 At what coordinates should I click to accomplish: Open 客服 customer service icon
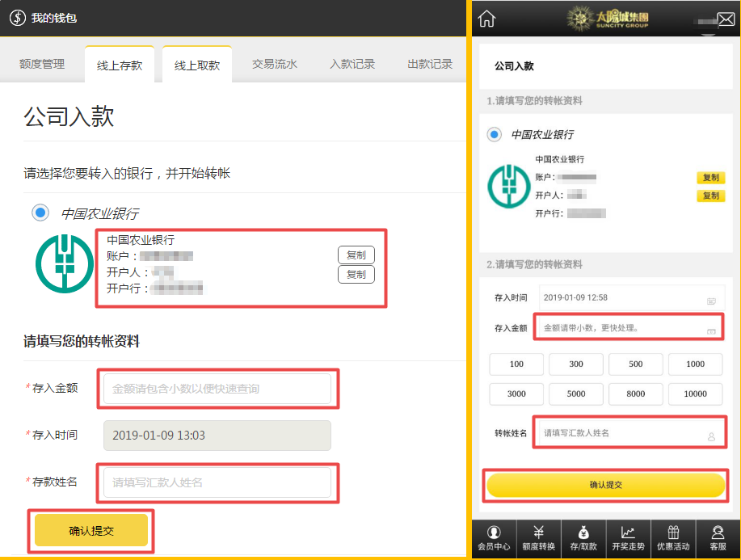pos(718,539)
